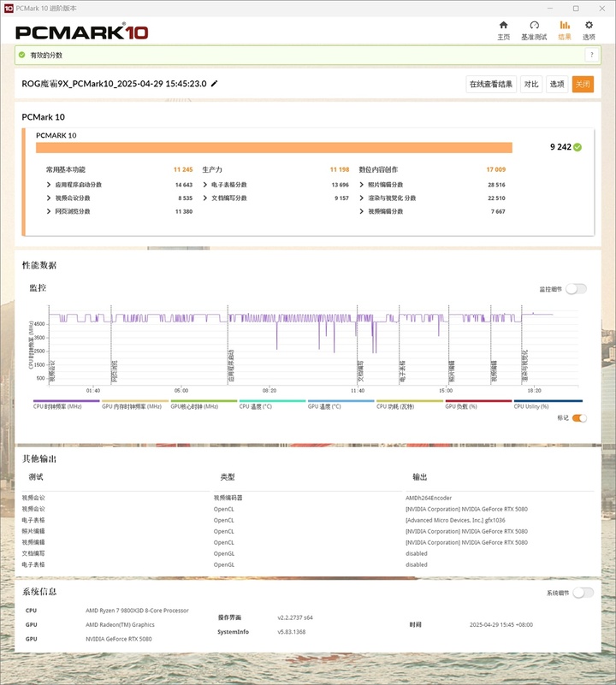Click AMD Ryzen 7 9800X3D processor text

tap(137, 611)
